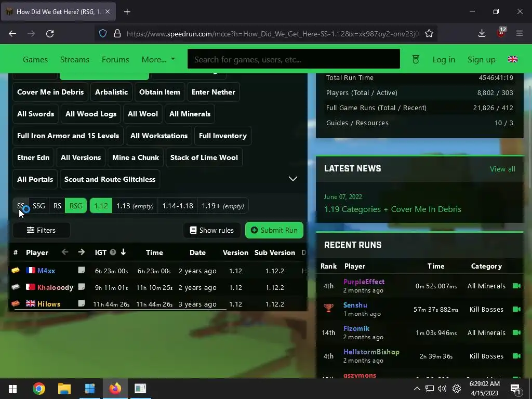
Task: Show hidden system tray icons
Action: pyautogui.click(x=417, y=389)
